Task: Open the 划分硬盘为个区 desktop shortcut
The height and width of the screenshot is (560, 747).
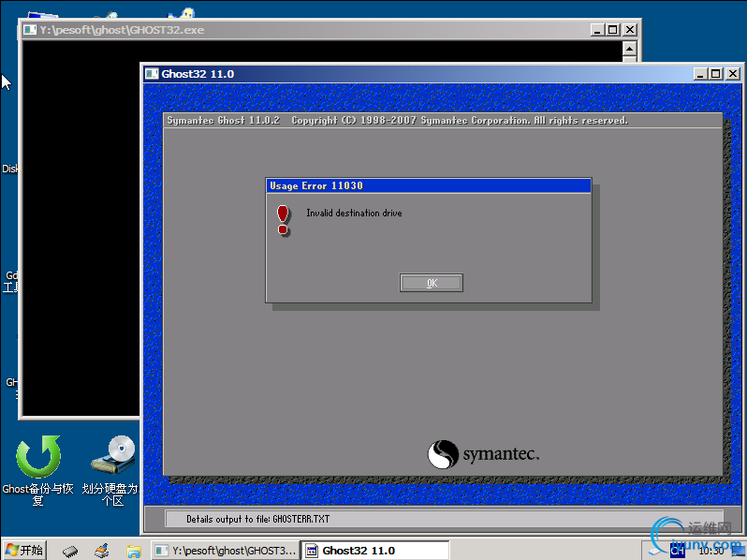Action: point(111,469)
